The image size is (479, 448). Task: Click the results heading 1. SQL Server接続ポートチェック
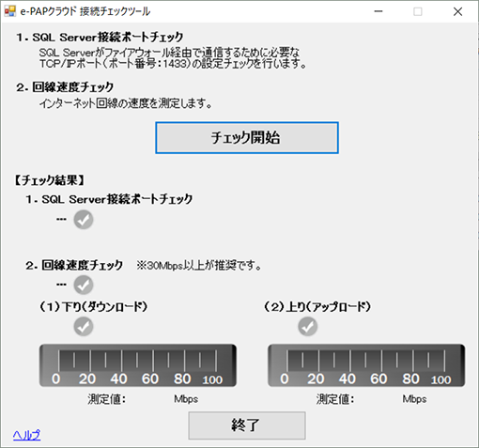click(109, 199)
